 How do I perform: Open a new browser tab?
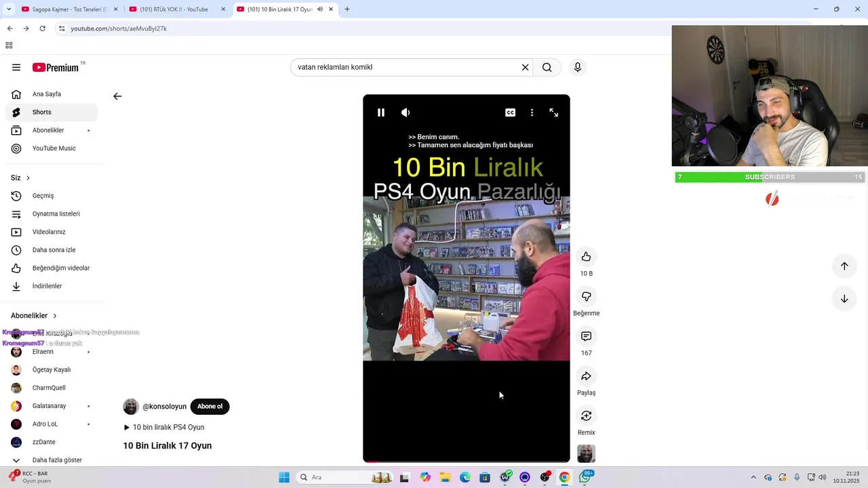(x=347, y=9)
